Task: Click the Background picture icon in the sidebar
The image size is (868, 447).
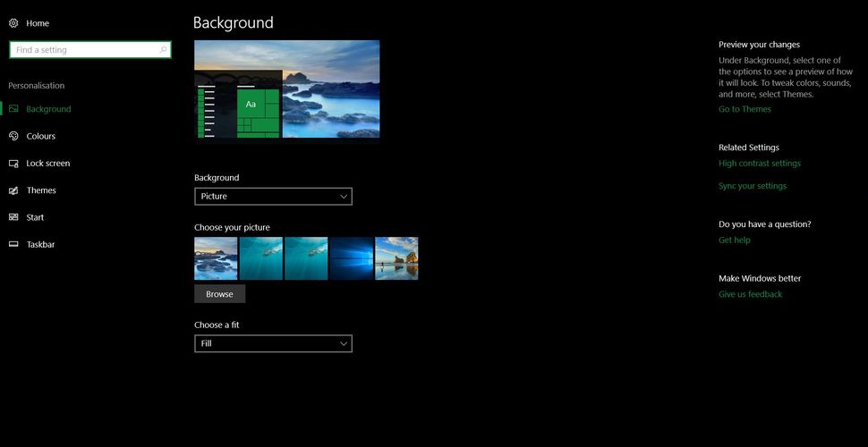Action: tap(13, 109)
